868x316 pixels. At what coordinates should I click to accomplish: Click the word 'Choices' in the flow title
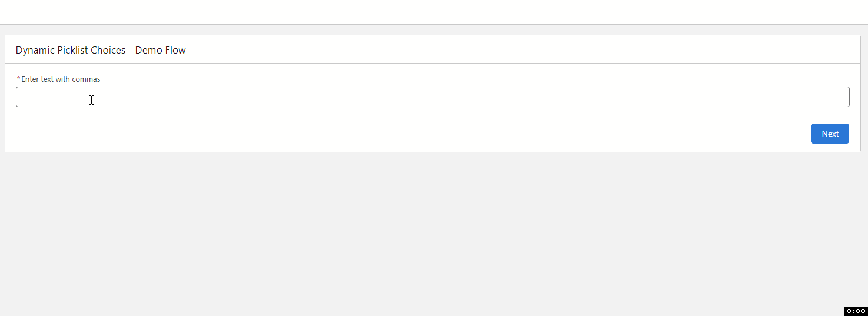pos(108,50)
